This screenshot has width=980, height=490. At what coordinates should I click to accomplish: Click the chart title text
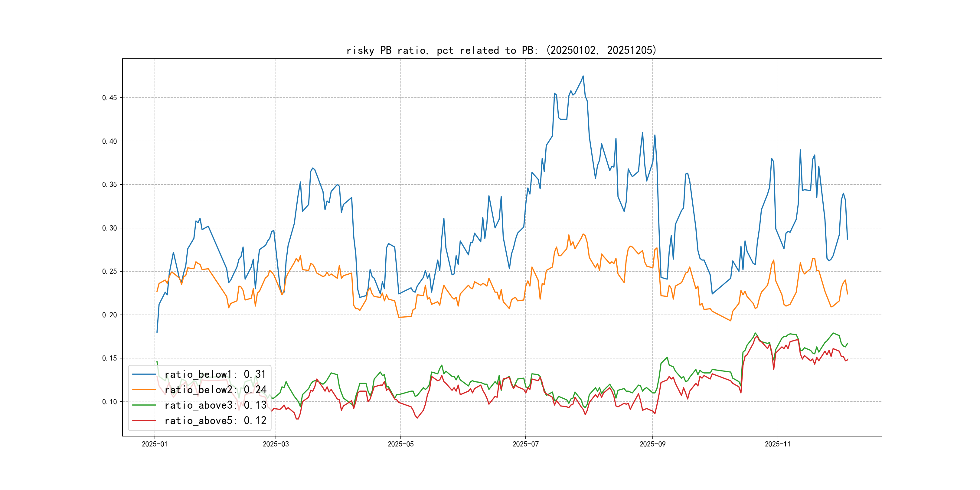501,50
